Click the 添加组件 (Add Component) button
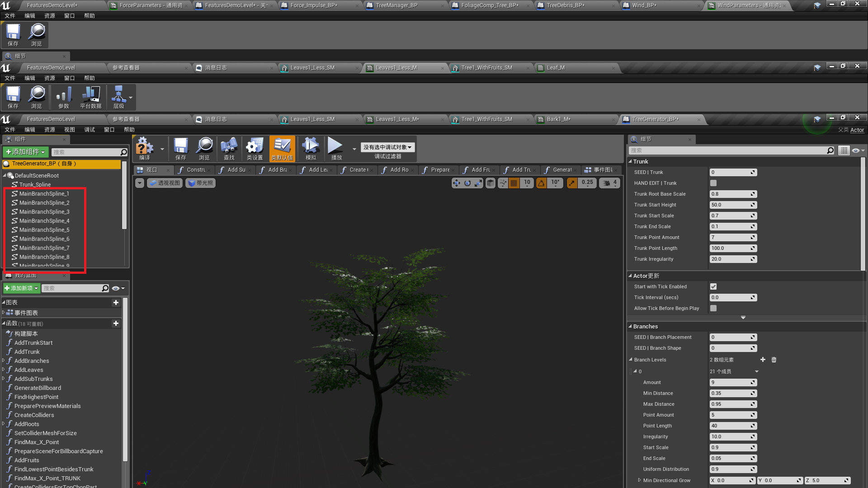This screenshot has width=868, height=488. pyautogui.click(x=25, y=152)
